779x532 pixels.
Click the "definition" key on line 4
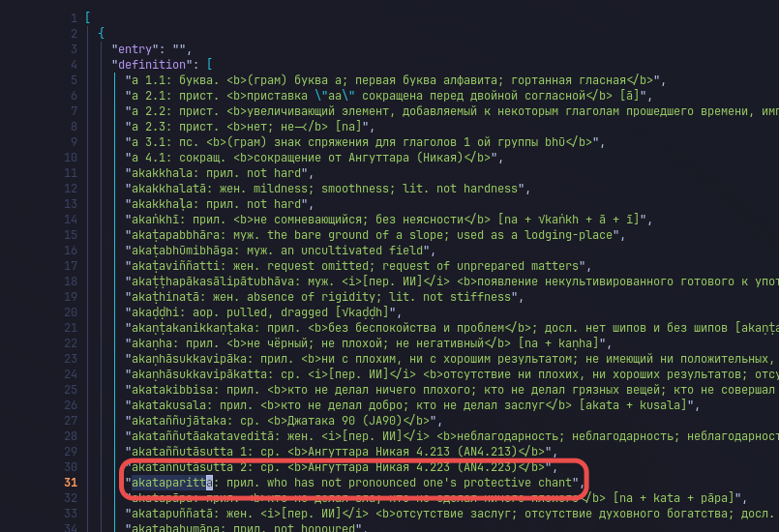[x=155, y=65]
